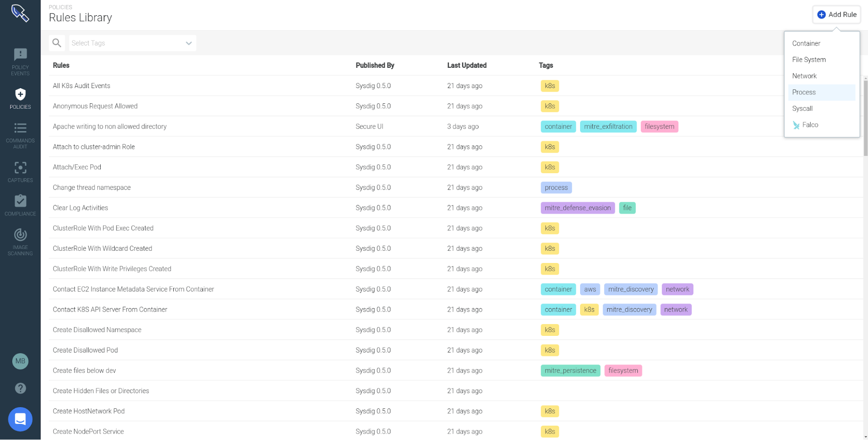Select Contact K8S API Server From Container
Screen dimensions: 868x440
point(455,310)
